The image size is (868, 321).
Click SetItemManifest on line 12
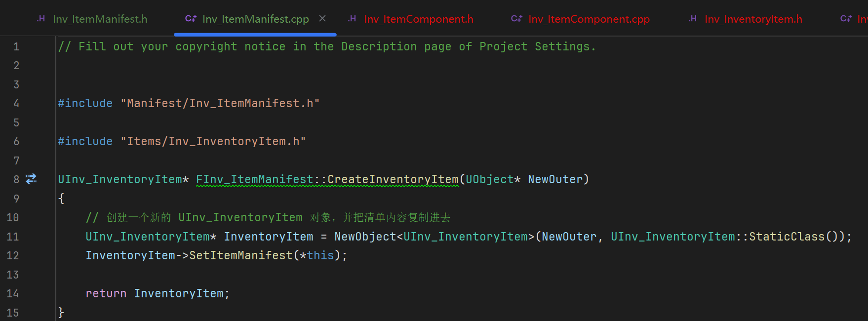coord(241,255)
